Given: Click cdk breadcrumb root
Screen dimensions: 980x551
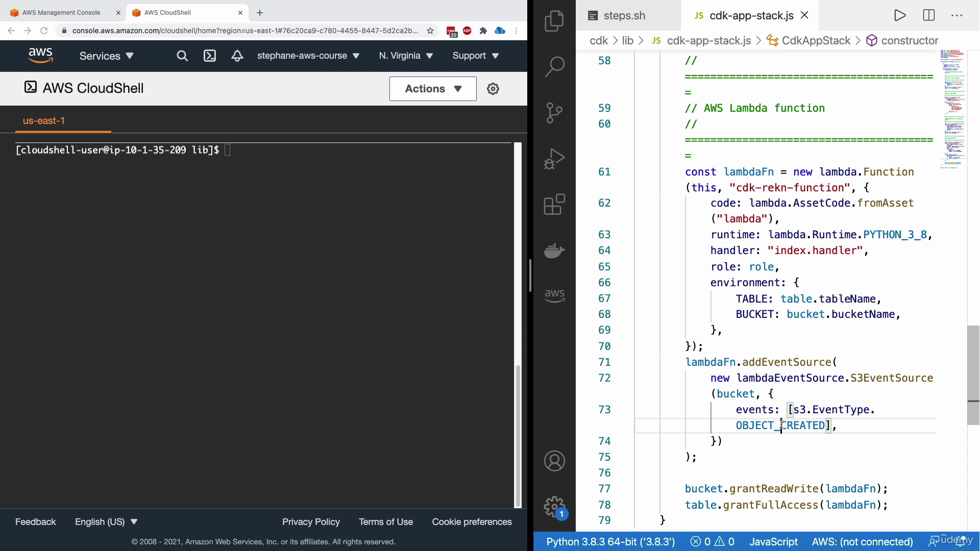Looking at the screenshot, I should [599, 41].
